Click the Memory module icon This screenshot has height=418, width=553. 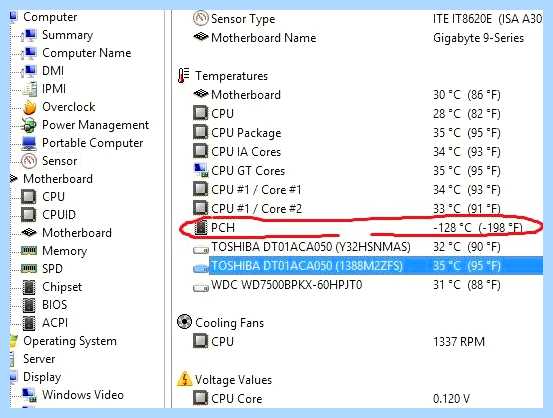(29, 250)
